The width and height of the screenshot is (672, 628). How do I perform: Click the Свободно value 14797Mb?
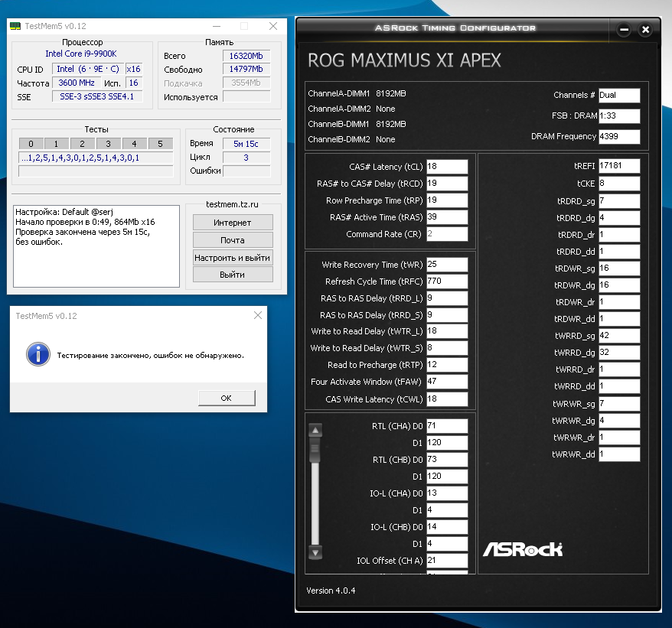click(x=246, y=69)
